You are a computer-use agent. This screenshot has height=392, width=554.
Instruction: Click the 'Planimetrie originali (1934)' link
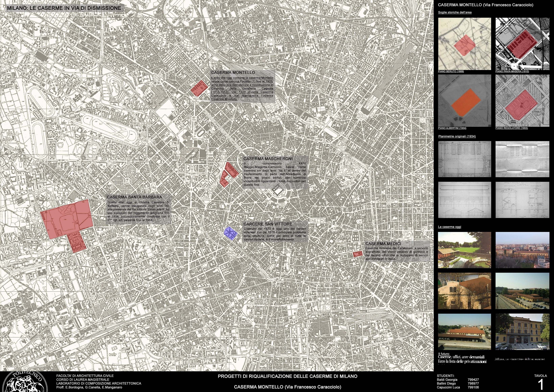pyautogui.click(x=457, y=136)
